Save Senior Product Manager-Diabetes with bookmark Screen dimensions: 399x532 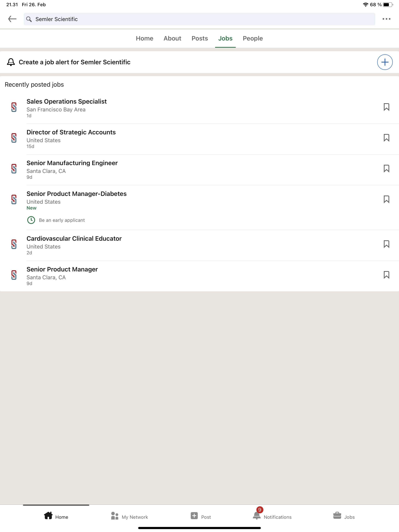coord(386,199)
